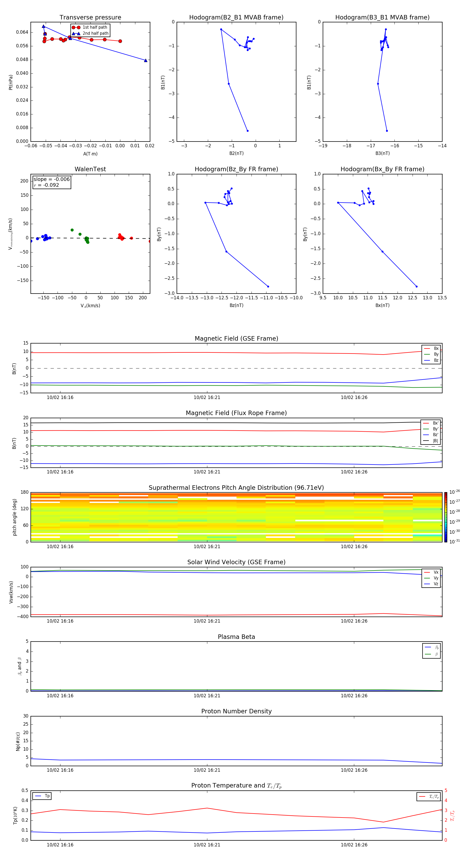Select the "Tp" legend entry
This screenshot has height=868, width=473.
(42, 796)
